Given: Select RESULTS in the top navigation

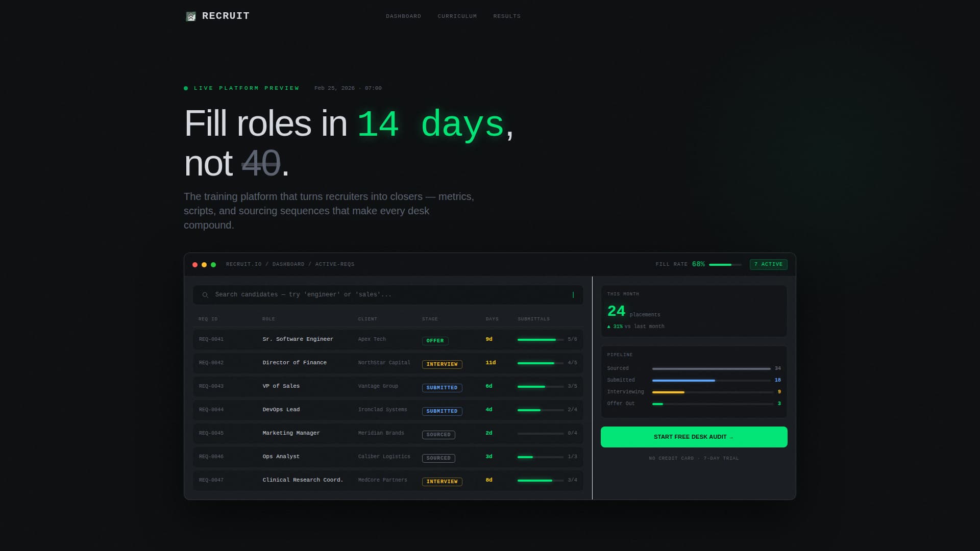Looking at the screenshot, I should [507, 16].
